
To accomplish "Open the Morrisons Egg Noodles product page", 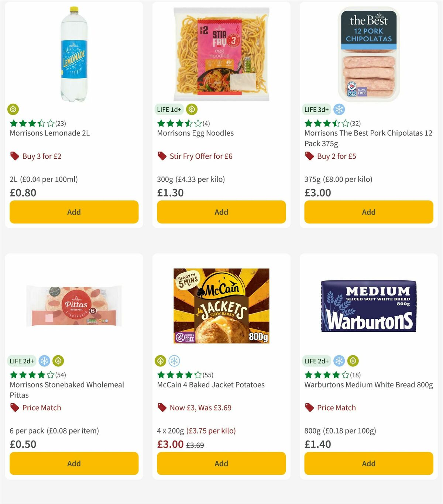I will pyautogui.click(x=195, y=133).
